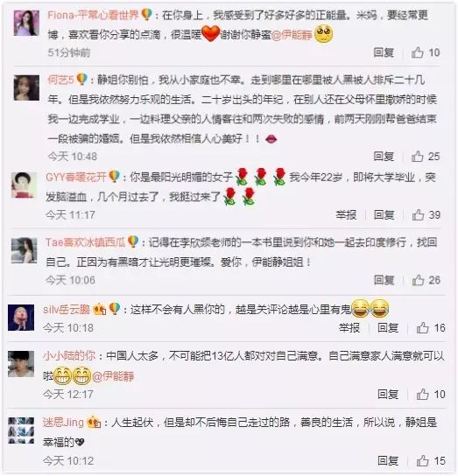The image size is (458, 476).
Task: Like Tae喜欢冰镇西瓜's comment with 26 likes
Action: tap(426, 280)
